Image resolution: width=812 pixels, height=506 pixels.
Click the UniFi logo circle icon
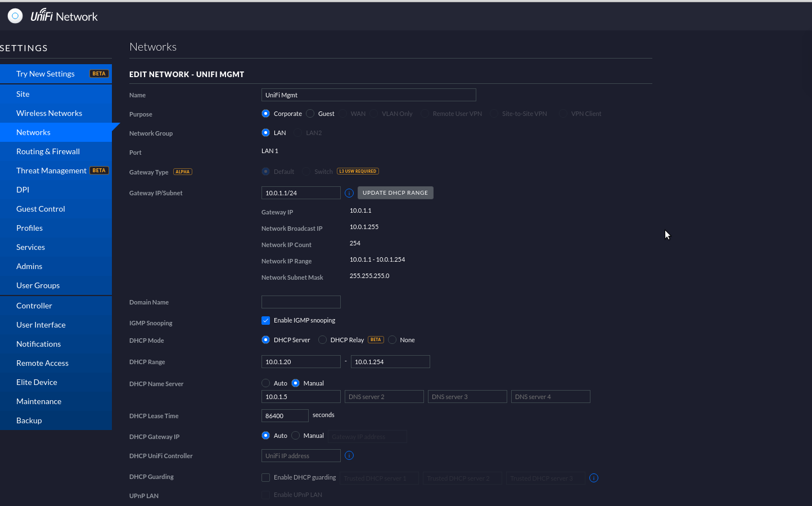[15, 16]
